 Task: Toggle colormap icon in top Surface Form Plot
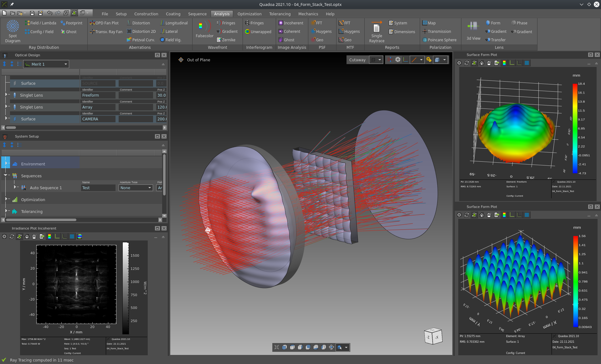point(504,63)
